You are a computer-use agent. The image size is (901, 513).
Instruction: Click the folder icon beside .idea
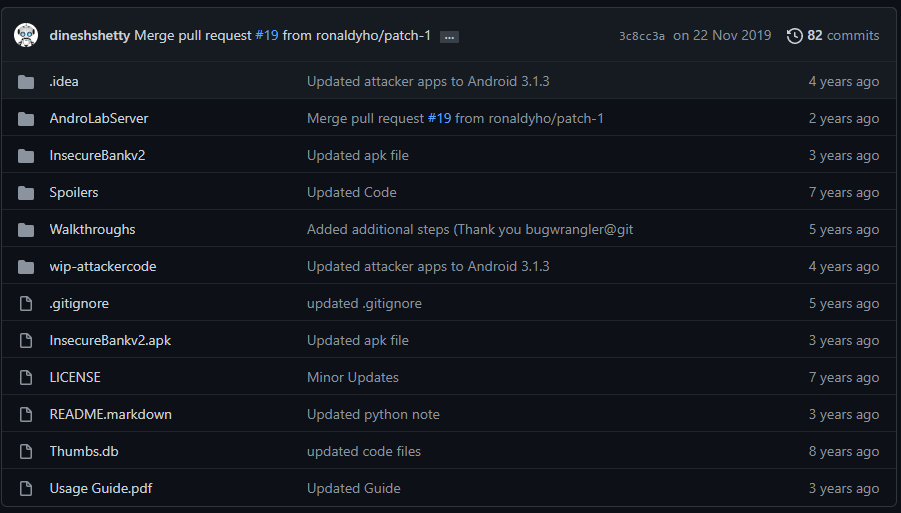(x=26, y=82)
